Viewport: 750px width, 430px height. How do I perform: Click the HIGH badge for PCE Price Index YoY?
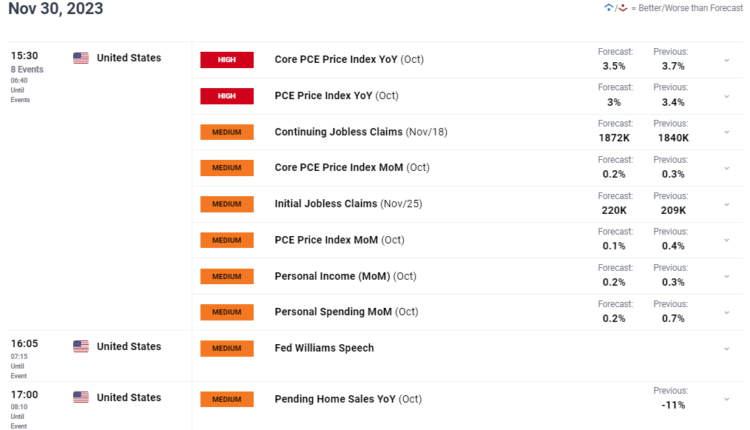tap(227, 96)
